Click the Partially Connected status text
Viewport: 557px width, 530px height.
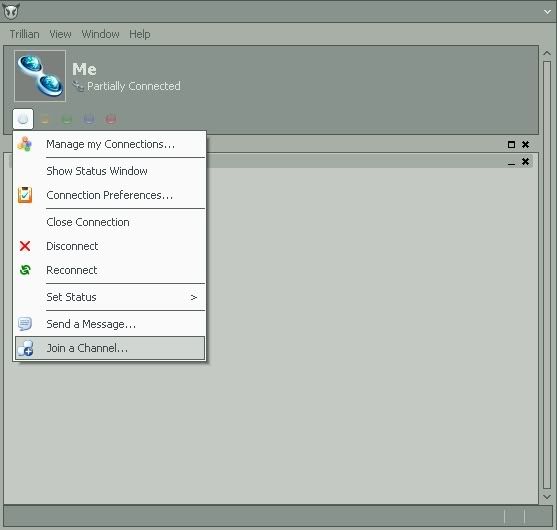pos(134,86)
